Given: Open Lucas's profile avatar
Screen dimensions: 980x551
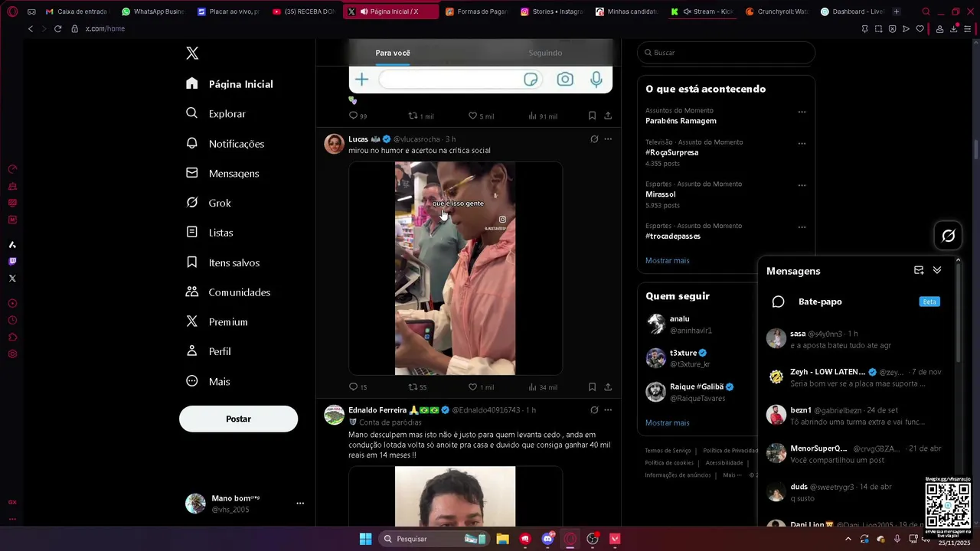Looking at the screenshot, I should point(335,144).
